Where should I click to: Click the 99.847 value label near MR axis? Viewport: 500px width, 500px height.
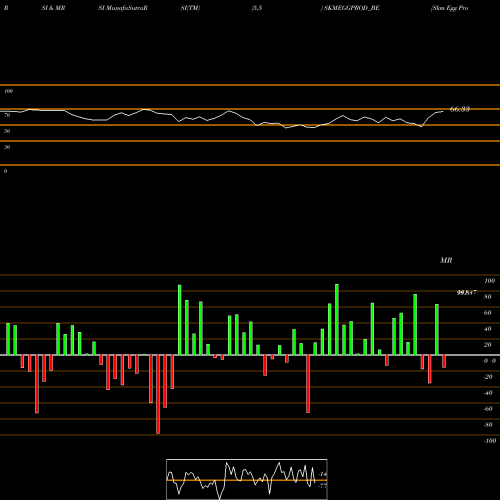point(466,293)
